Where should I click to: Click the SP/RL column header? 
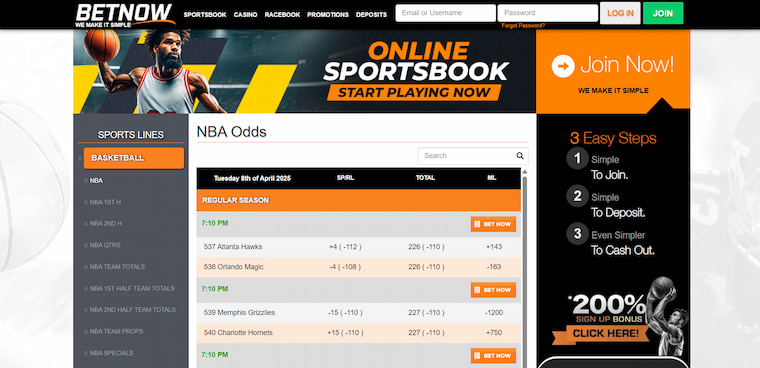345,178
